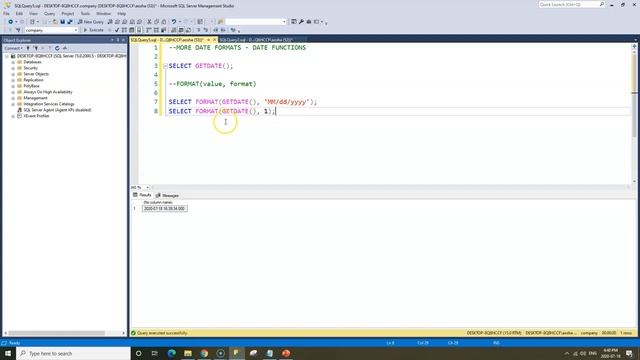Image resolution: width=640 pixels, height=360 pixels.
Task: Open the Connect dropdown in Object Explorer
Action: tap(13, 48)
